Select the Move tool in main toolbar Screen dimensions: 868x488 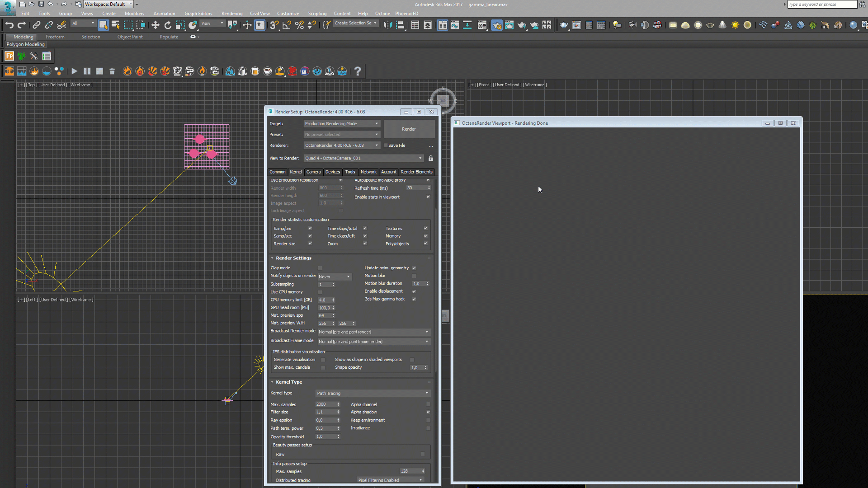[155, 25]
